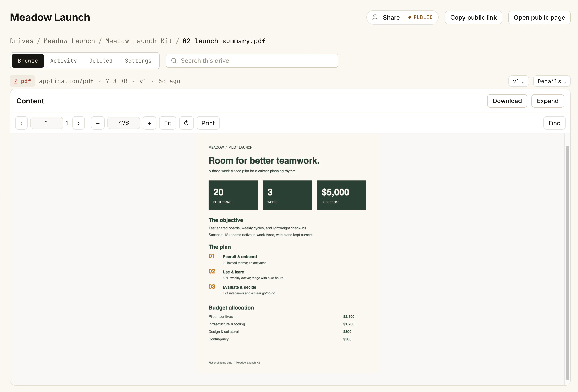Click the 'Room for better teamwork.' heading
The image size is (578, 392).
[x=264, y=161]
